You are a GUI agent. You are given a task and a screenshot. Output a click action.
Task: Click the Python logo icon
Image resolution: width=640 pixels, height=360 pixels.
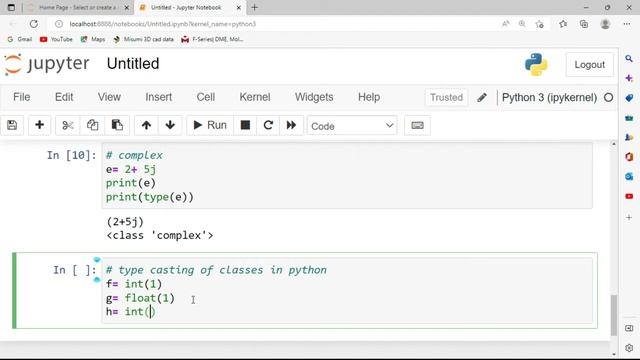pyautogui.click(x=536, y=64)
